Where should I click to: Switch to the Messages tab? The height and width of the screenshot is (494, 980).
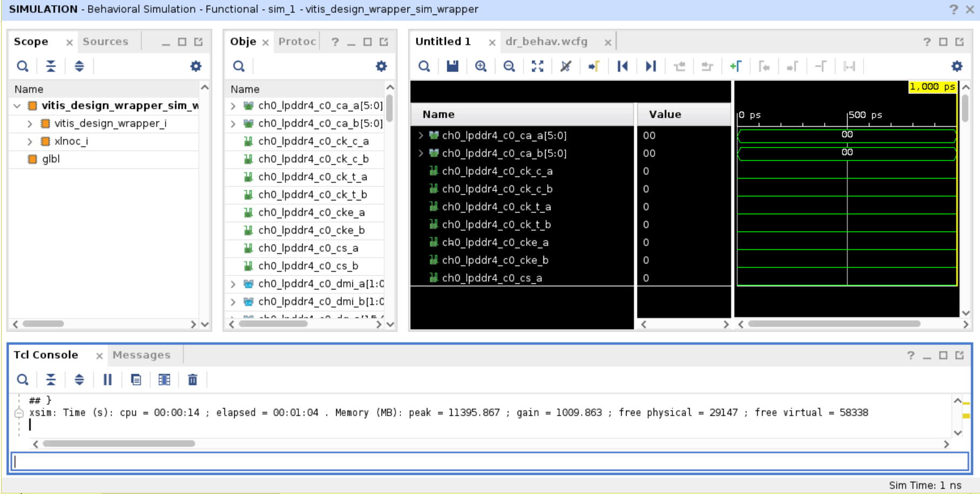(141, 355)
